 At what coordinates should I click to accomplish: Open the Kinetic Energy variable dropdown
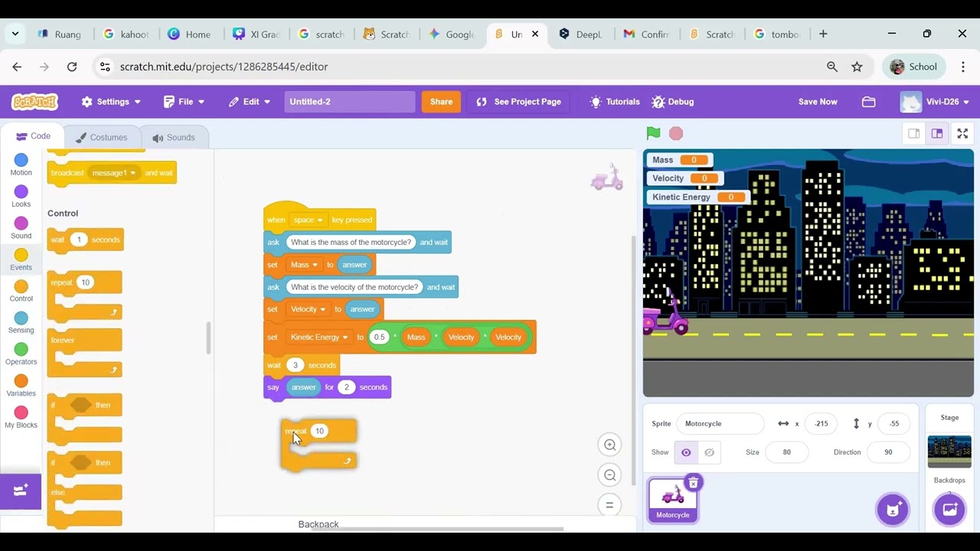click(x=319, y=337)
